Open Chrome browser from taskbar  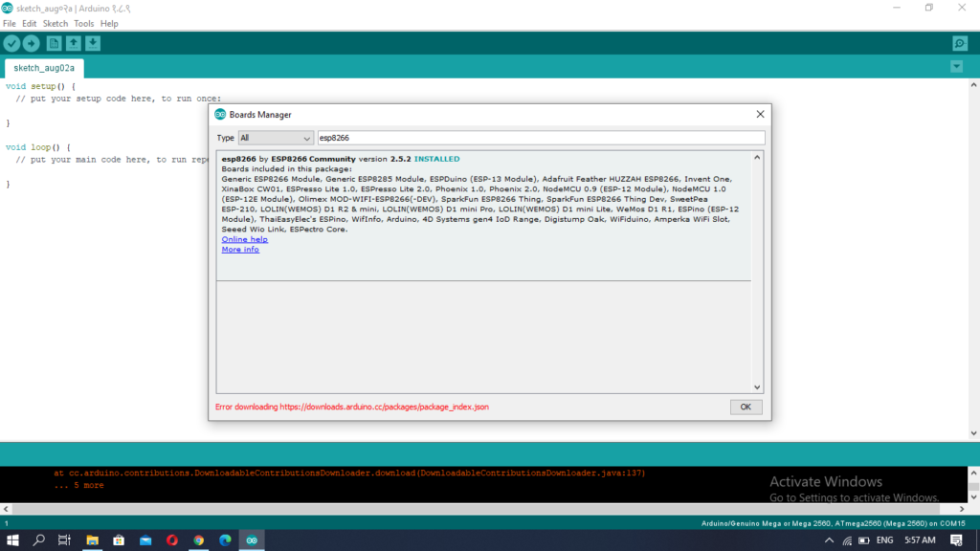tap(199, 540)
